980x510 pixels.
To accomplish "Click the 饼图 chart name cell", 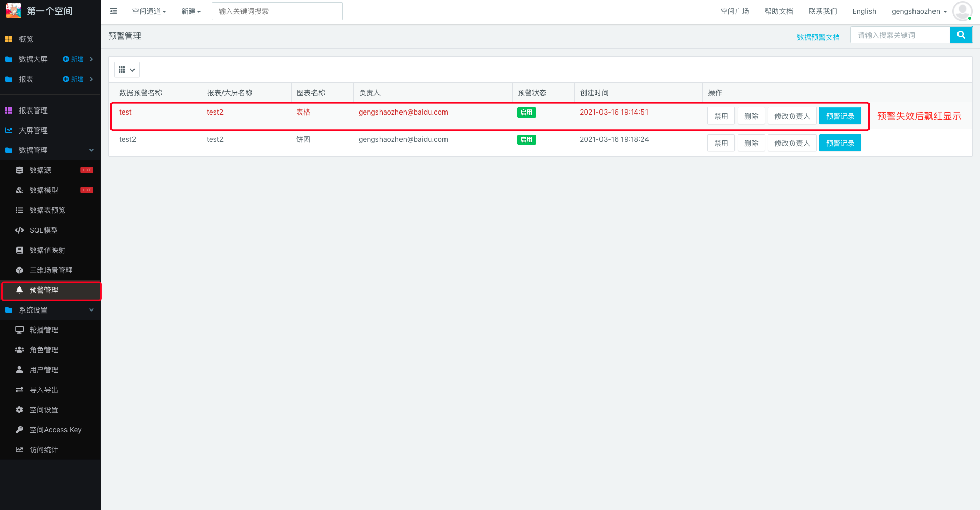I will pos(303,139).
